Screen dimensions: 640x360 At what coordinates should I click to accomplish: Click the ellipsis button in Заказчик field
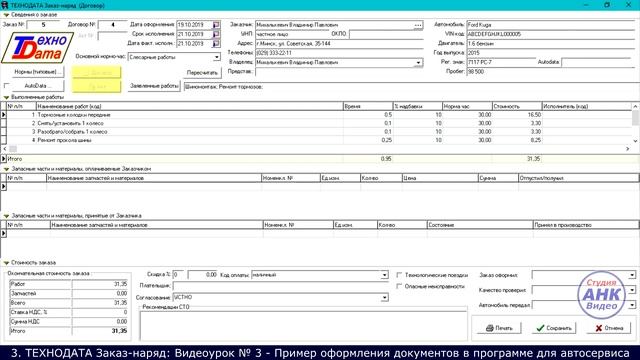point(418,25)
